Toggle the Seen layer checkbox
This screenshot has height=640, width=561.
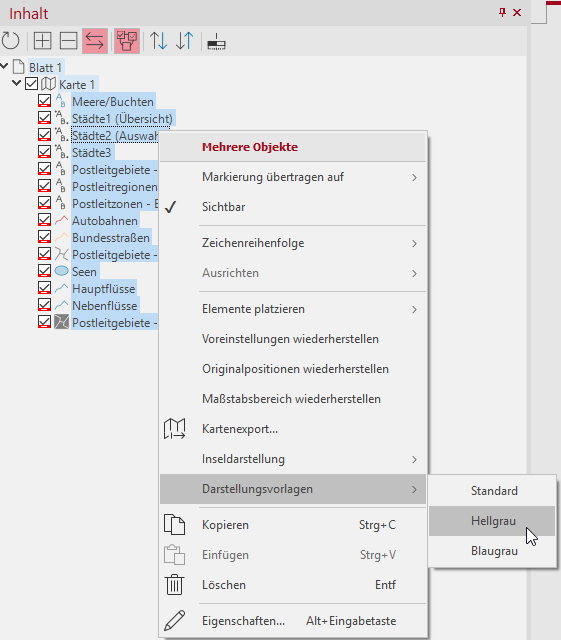[x=45, y=271]
